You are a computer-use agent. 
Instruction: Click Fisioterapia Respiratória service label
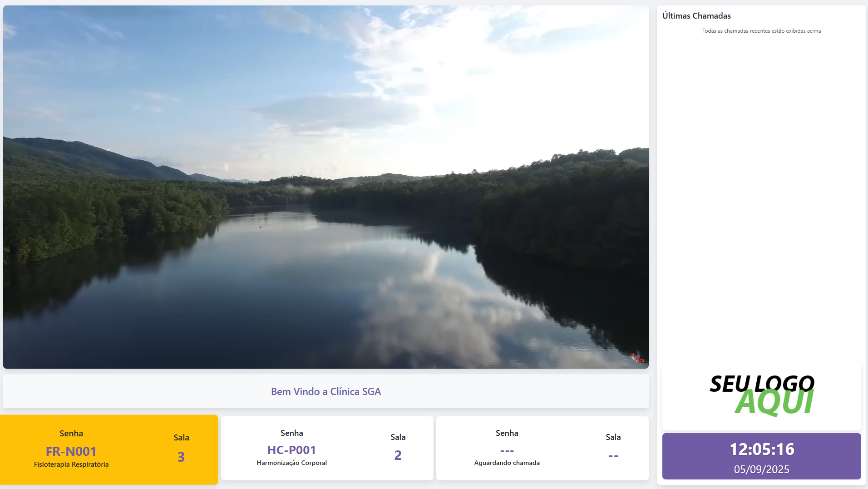(x=71, y=464)
